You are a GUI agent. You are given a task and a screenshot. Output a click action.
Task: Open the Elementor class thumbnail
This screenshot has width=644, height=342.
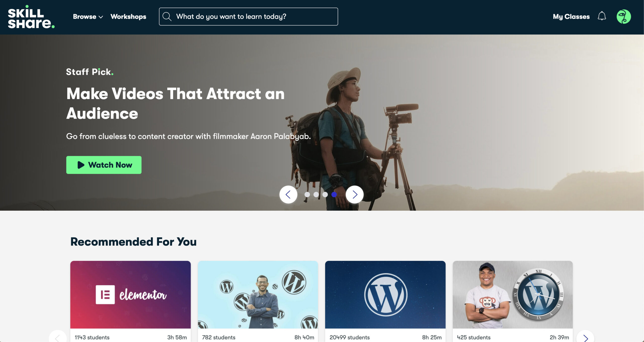tap(131, 295)
